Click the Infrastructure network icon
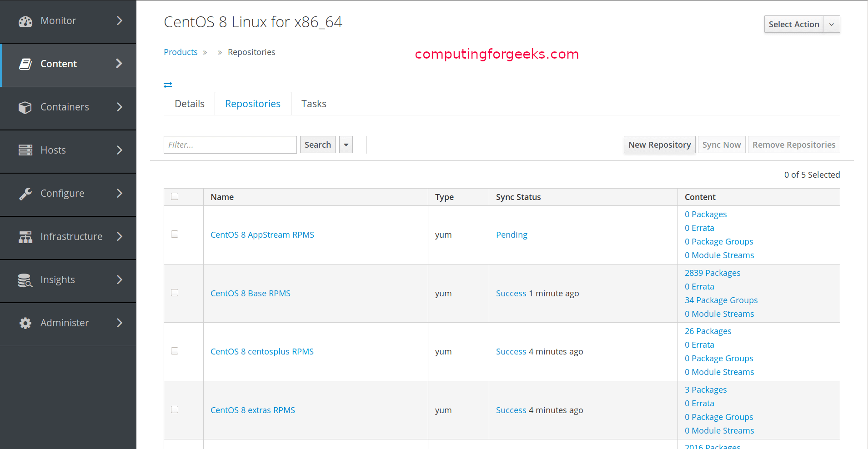 [x=25, y=237]
